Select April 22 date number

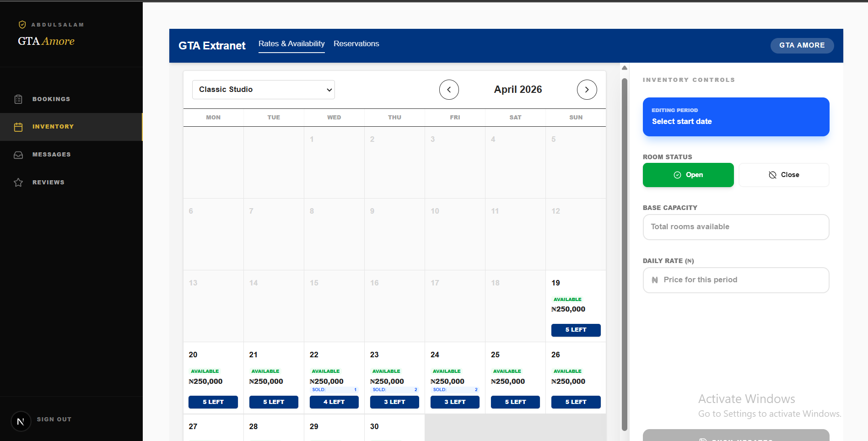tap(314, 355)
